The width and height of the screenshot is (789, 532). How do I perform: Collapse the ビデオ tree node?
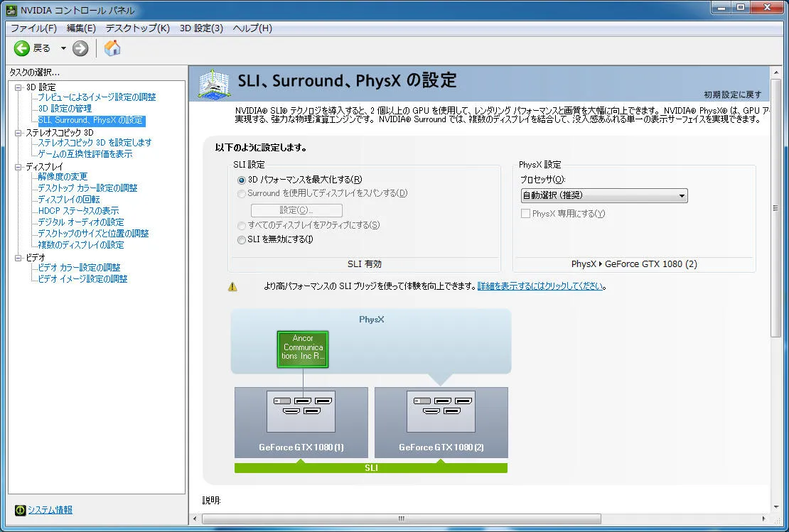coord(18,257)
